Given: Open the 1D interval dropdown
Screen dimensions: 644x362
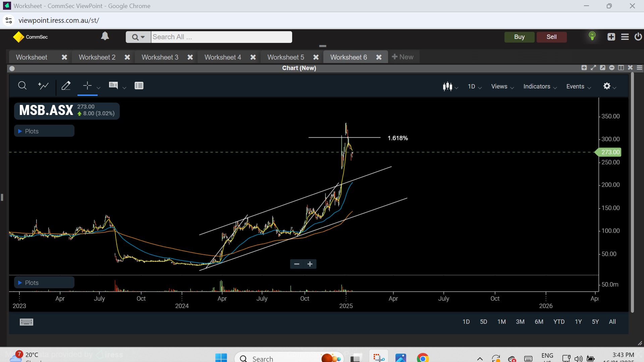Looking at the screenshot, I should [475, 86].
